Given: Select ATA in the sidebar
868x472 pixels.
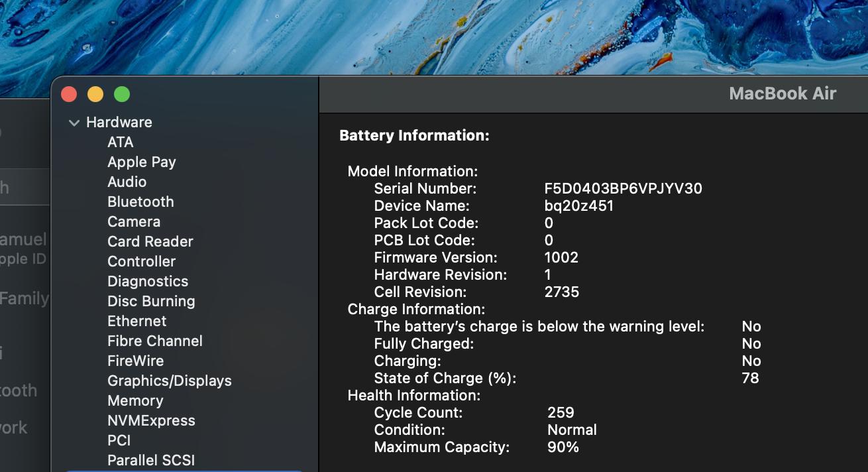Looking at the screenshot, I should (121, 142).
